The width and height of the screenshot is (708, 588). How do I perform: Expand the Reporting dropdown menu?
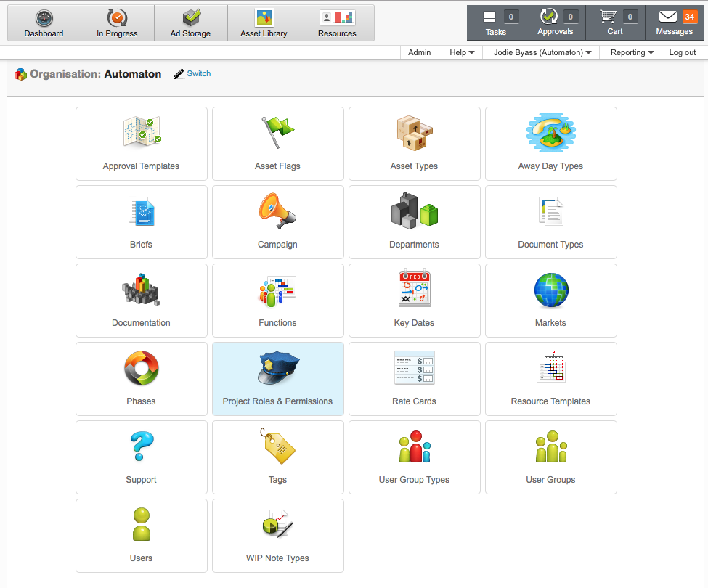tap(632, 52)
